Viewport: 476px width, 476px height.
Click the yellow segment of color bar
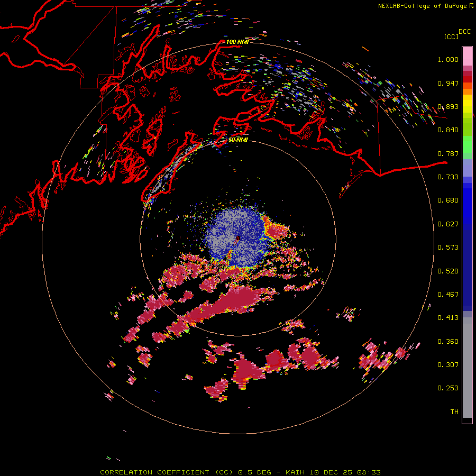pyautogui.click(x=467, y=104)
